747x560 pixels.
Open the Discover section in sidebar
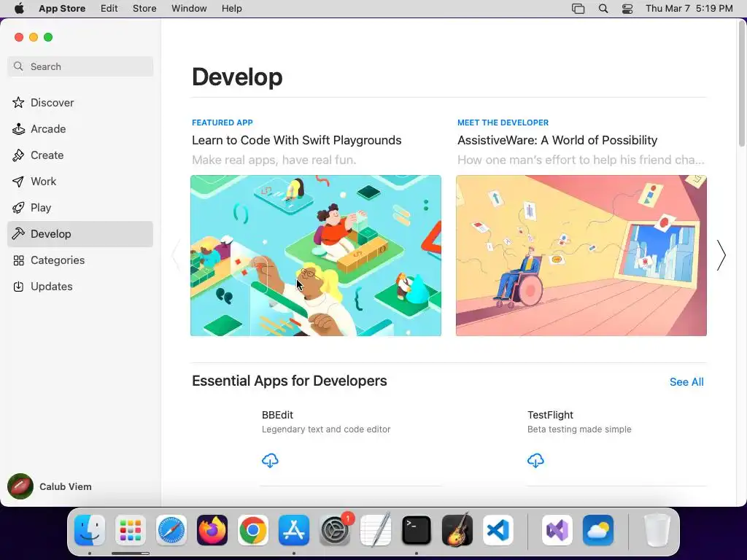[x=80, y=102]
